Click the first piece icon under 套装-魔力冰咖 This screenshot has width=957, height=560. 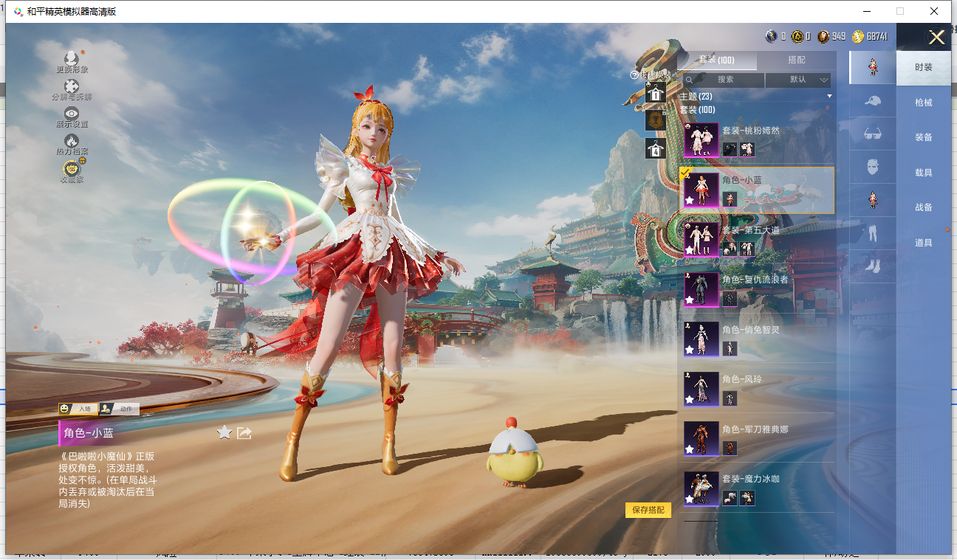tap(730, 498)
